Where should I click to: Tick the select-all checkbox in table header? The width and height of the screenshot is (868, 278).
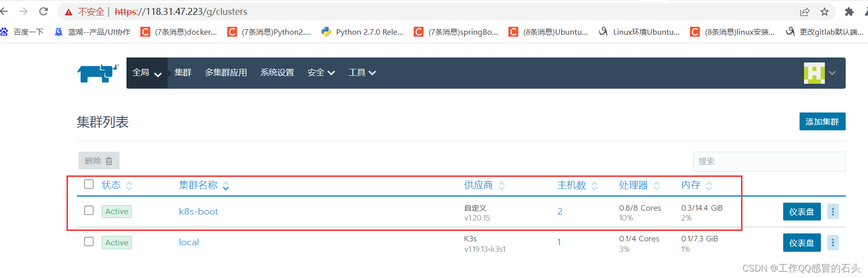pos(89,184)
